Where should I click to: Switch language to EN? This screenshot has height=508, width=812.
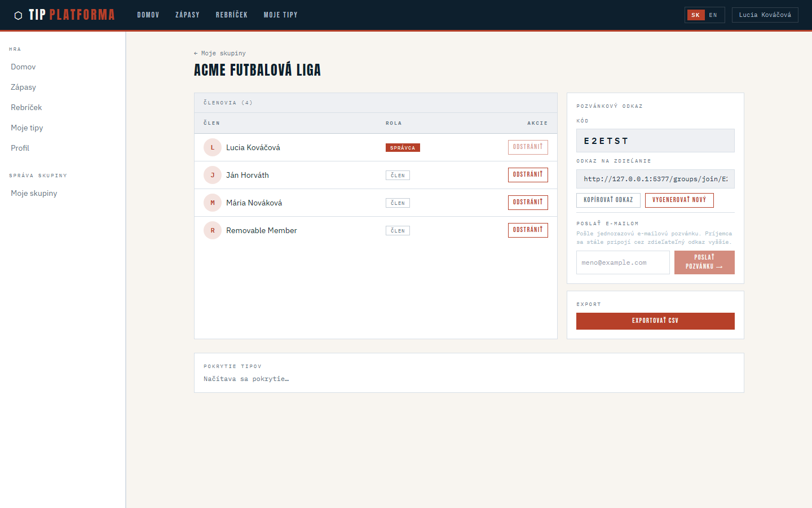(x=713, y=15)
